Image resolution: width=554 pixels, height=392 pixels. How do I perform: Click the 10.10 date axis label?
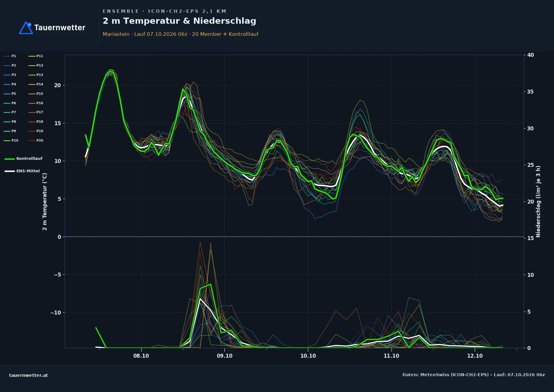coord(308,356)
